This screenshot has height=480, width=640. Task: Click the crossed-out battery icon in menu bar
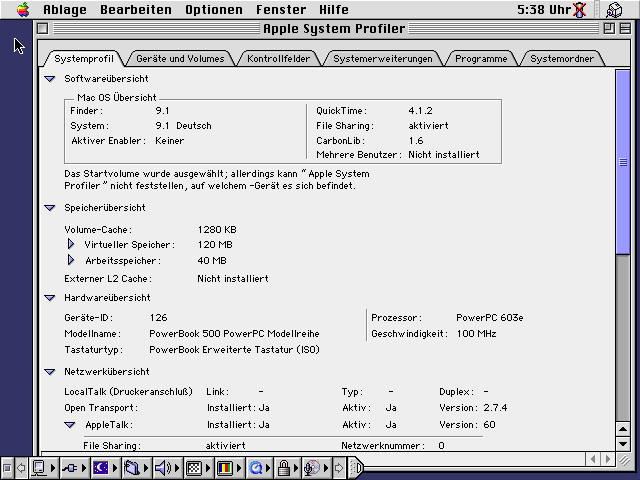[579, 10]
